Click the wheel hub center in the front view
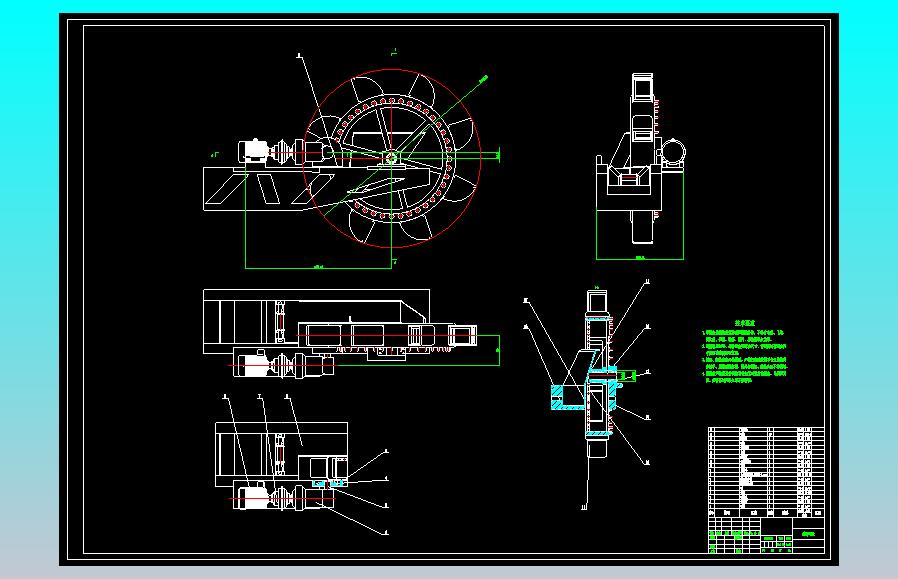This screenshot has width=898, height=579. (x=392, y=157)
